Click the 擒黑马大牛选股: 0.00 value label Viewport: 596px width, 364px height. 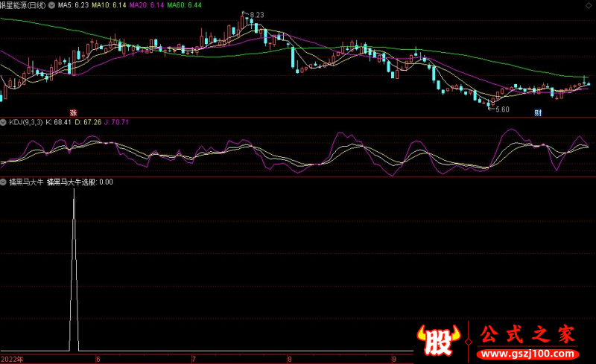[x=80, y=182]
